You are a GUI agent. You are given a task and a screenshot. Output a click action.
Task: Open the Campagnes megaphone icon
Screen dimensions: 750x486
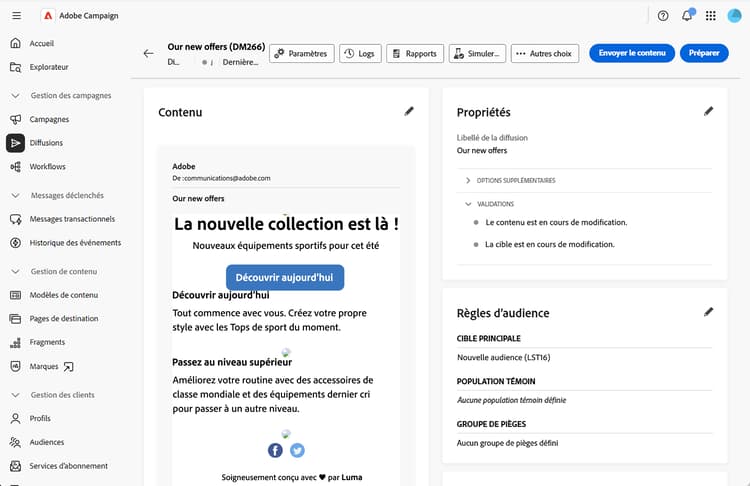pos(15,119)
